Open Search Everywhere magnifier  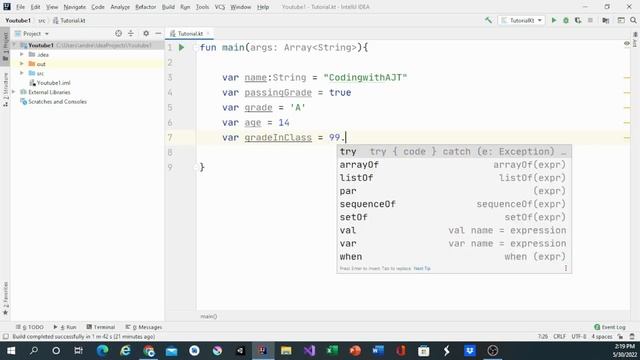(633, 20)
